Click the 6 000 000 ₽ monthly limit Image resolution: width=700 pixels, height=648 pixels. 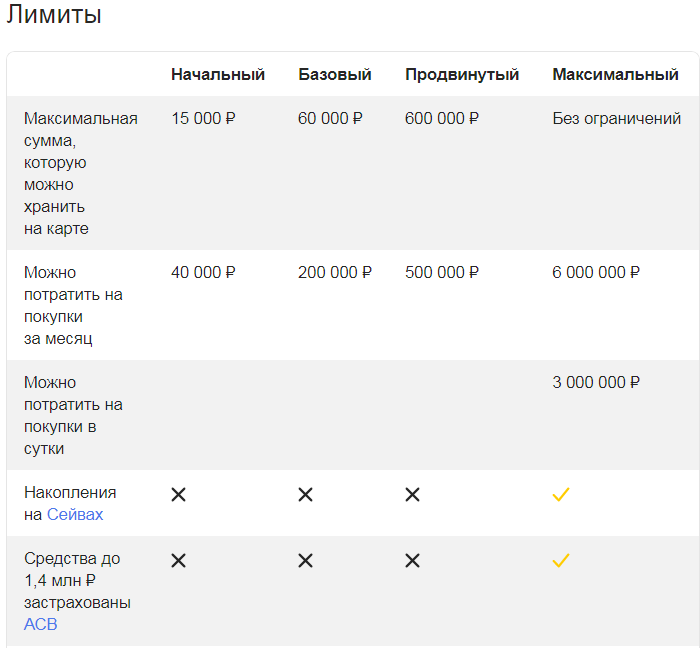pyautogui.click(x=596, y=273)
